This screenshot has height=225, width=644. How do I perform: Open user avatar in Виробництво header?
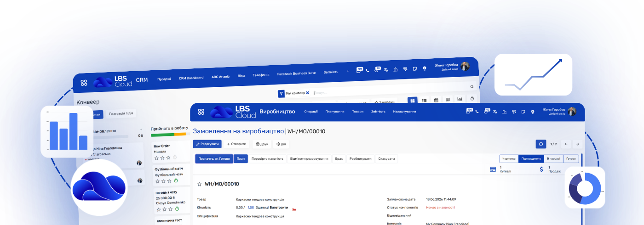click(x=572, y=112)
